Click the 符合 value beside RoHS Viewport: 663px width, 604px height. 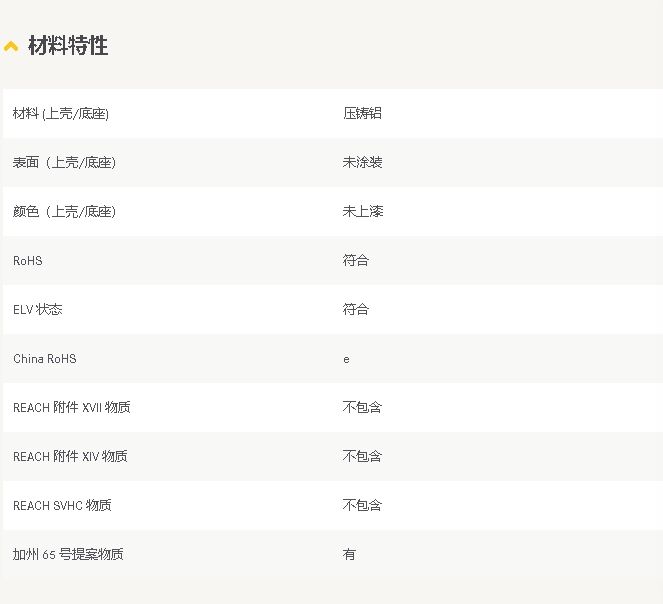(356, 261)
